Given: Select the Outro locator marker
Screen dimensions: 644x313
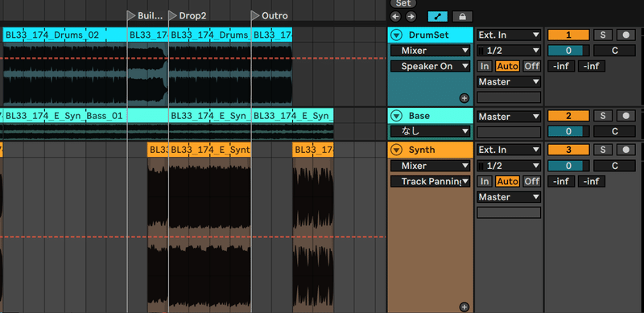Looking at the screenshot, I should click(x=270, y=16).
